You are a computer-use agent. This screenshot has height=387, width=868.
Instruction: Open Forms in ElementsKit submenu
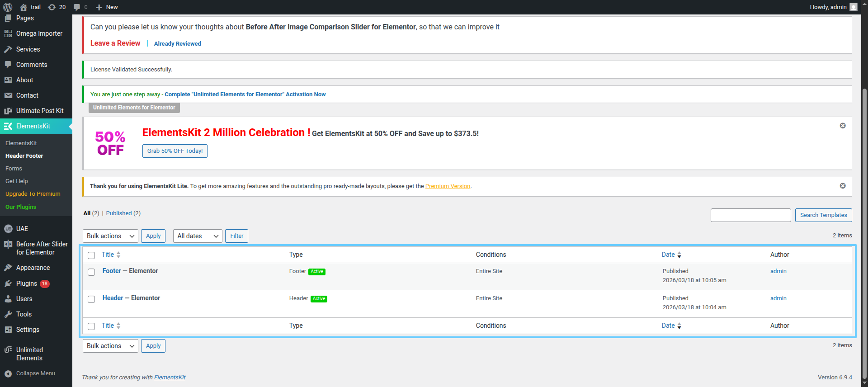pyautogui.click(x=14, y=168)
